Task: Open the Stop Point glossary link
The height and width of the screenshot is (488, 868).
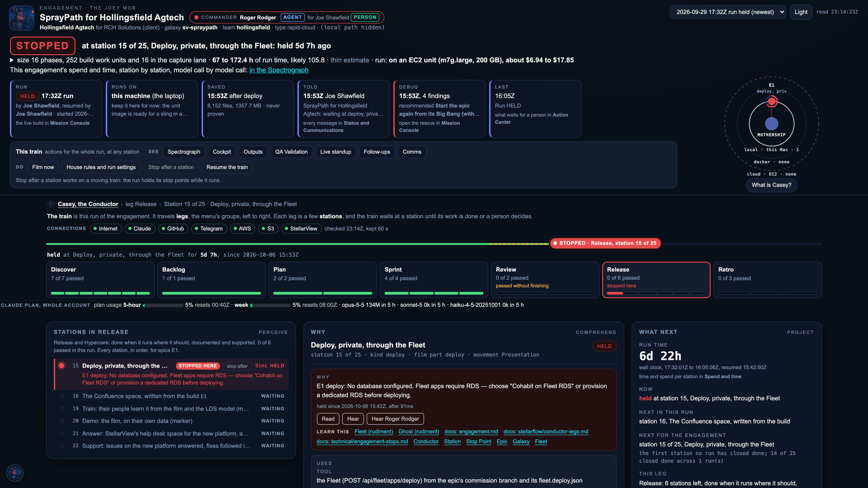Action: (x=478, y=441)
